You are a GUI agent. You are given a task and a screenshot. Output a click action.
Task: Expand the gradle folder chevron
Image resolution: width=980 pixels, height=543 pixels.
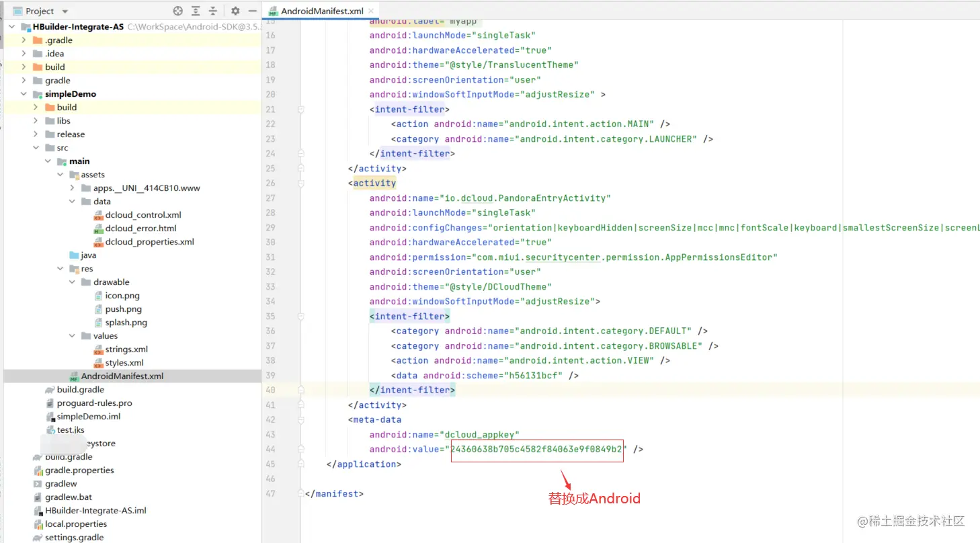(x=25, y=81)
